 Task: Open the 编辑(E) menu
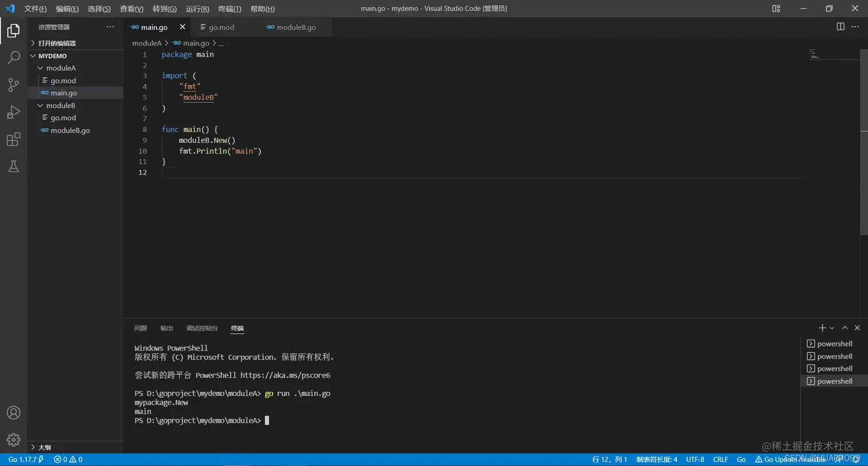point(67,9)
